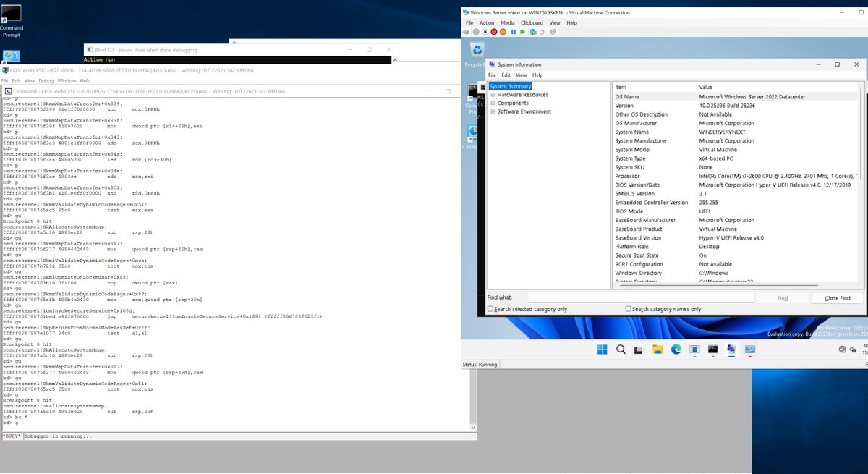Click the network tray icon in guest taskbar
Screen dimensions: 868x474
pos(843,350)
